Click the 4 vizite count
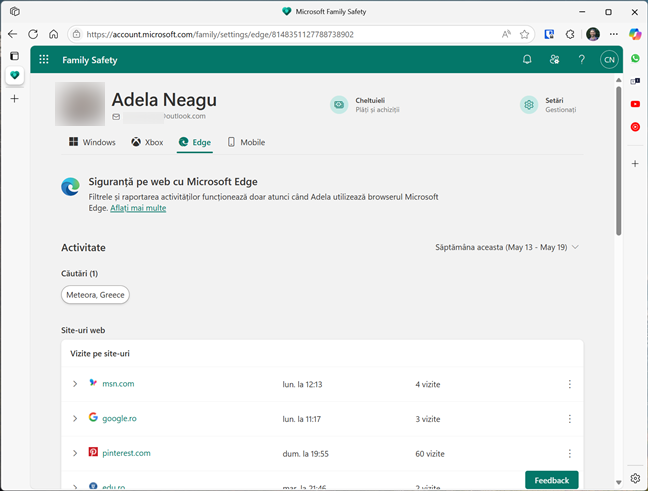Viewport: 648px width, 491px height. click(428, 384)
